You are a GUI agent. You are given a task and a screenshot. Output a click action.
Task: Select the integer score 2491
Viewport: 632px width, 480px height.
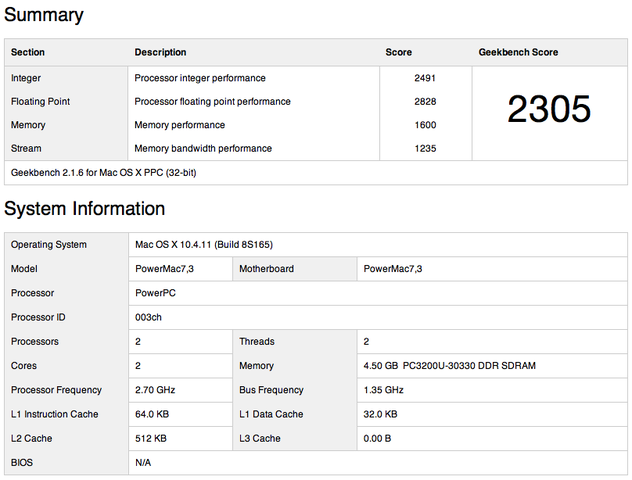click(425, 78)
